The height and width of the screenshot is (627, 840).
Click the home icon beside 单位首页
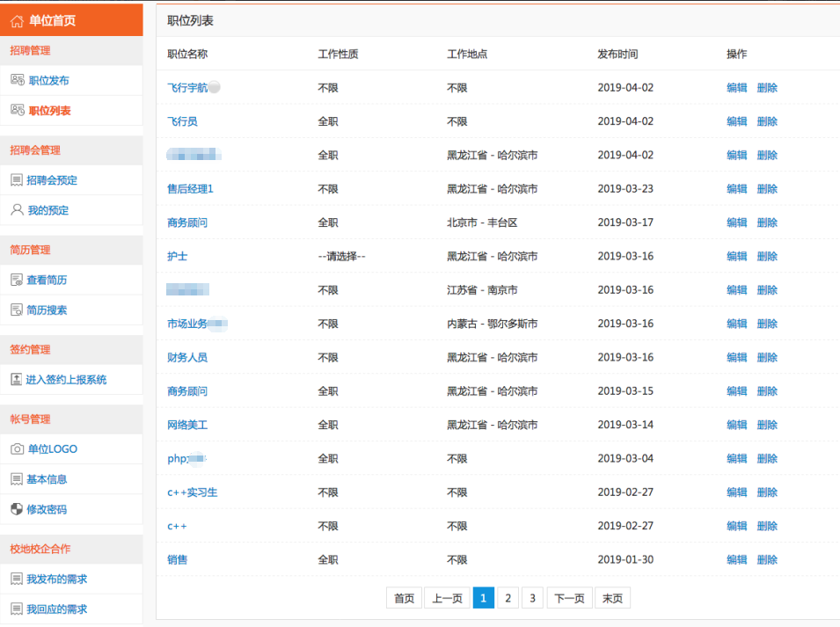click(x=18, y=20)
